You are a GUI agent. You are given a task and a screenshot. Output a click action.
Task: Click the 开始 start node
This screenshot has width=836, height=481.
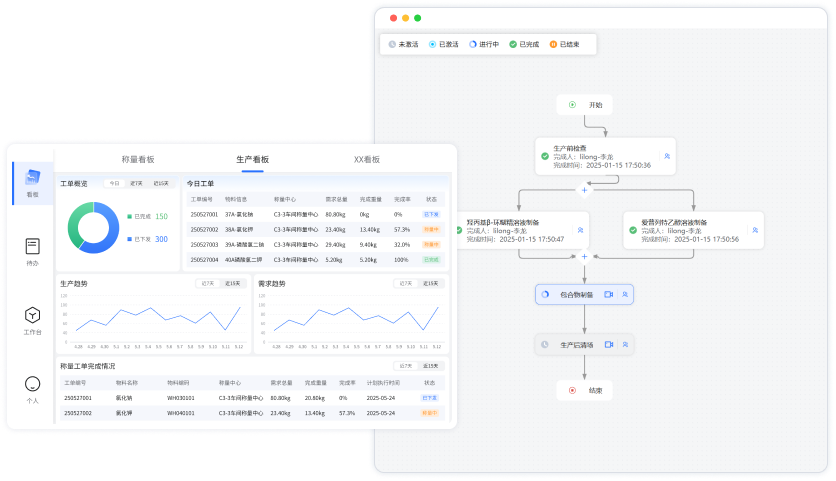(x=585, y=104)
